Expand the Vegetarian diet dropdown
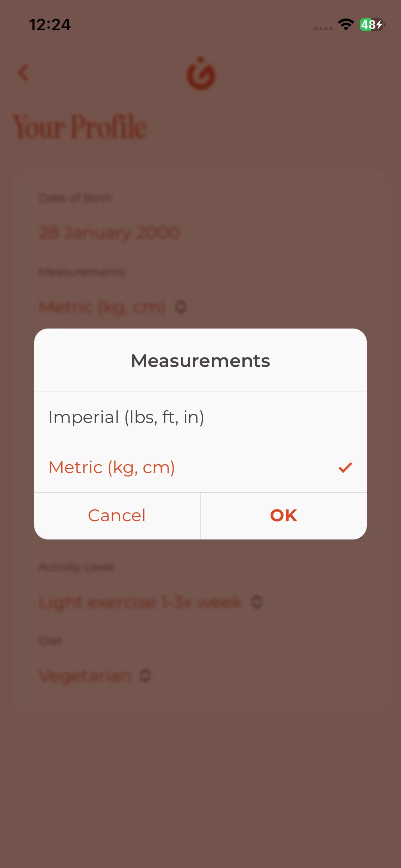401x868 pixels. click(x=85, y=676)
